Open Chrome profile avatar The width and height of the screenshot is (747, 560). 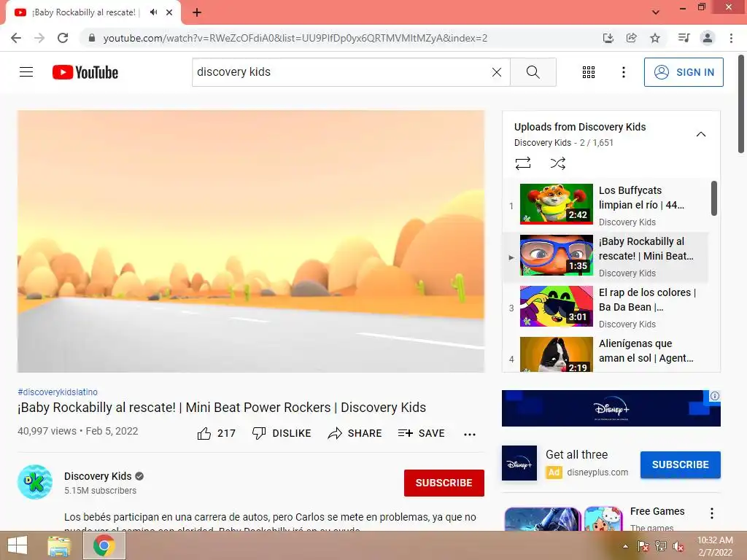[708, 38]
